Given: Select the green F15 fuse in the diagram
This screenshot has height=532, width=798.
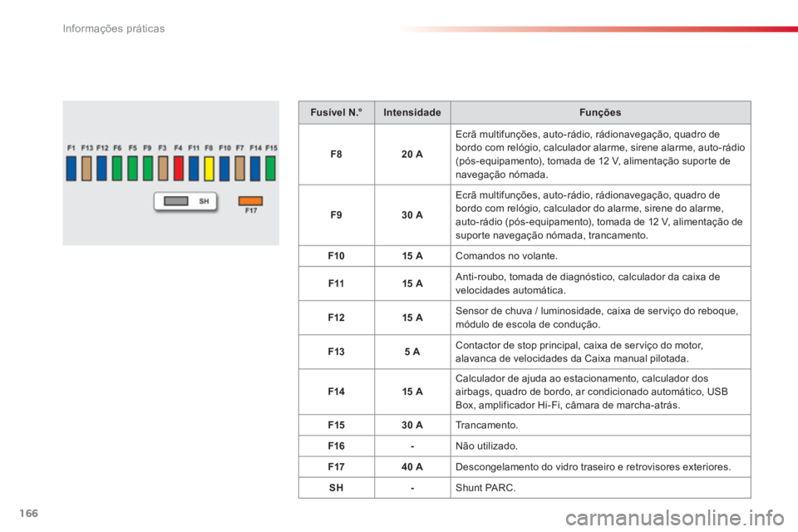Looking at the screenshot, I should point(271,169).
